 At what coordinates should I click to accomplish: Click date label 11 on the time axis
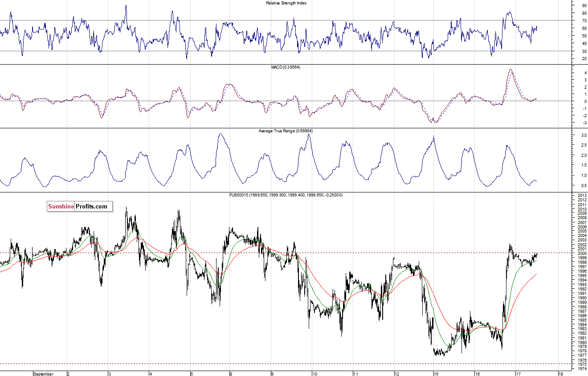355,374
